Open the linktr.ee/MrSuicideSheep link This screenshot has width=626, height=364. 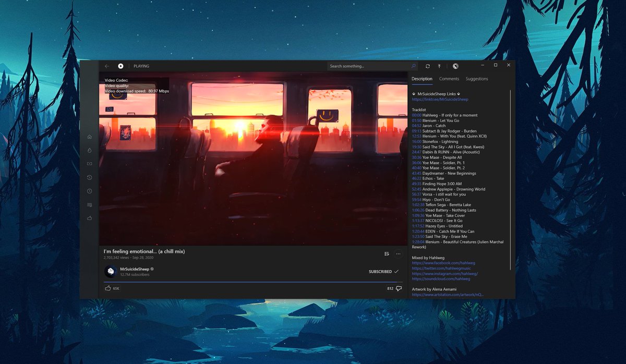click(x=440, y=99)
